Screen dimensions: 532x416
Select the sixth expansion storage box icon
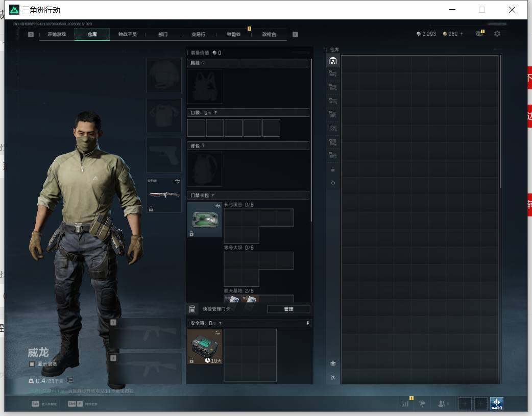(x=333, y=141)
